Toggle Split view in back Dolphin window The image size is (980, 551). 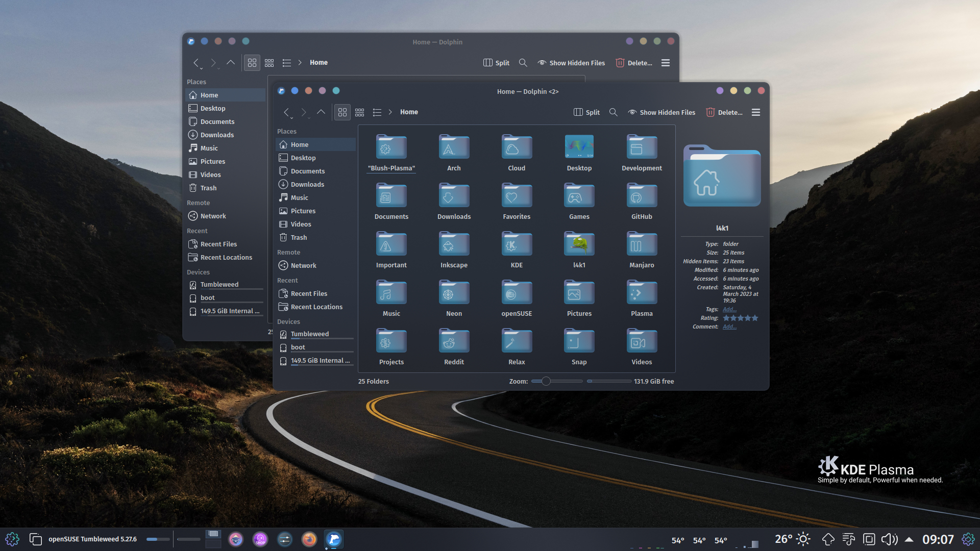tap(496, 63)
